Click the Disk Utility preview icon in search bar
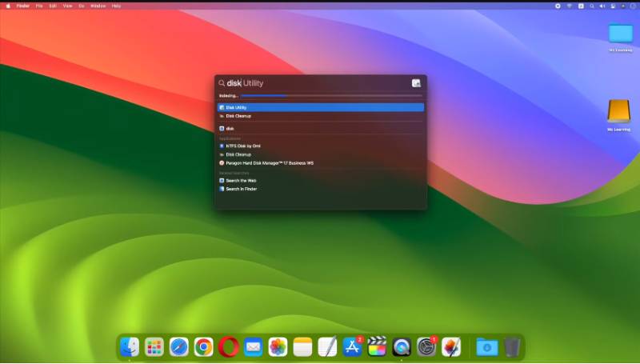Viewport: 640px width, 364px height. click(416, 83)
